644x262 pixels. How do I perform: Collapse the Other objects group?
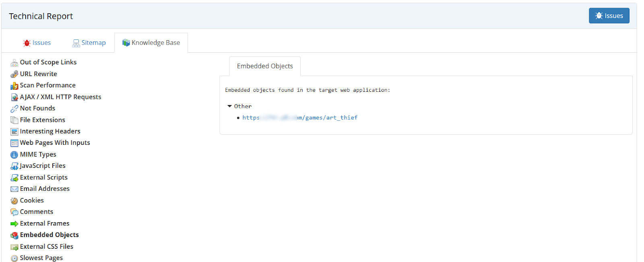pyautogui.click(x=229, y=106)
